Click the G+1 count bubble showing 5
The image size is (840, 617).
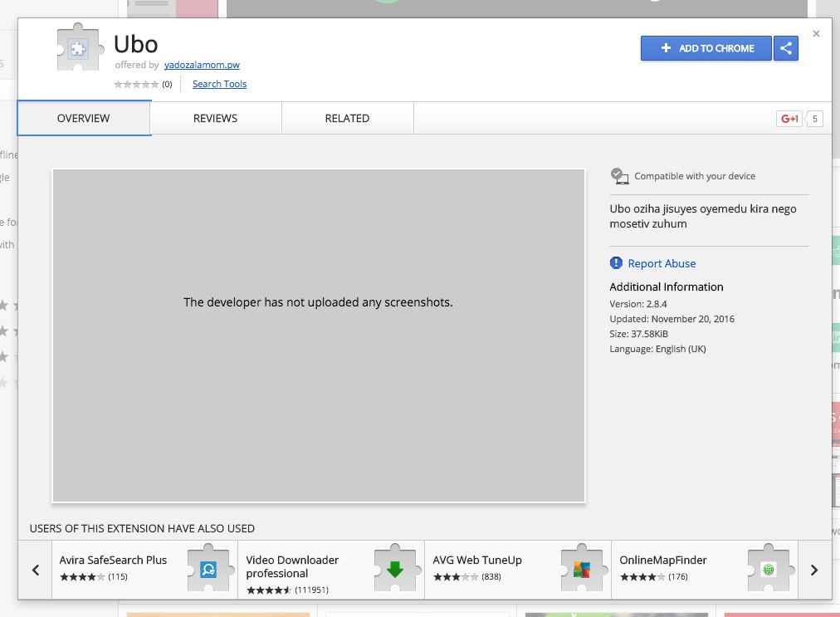[815, 119]
